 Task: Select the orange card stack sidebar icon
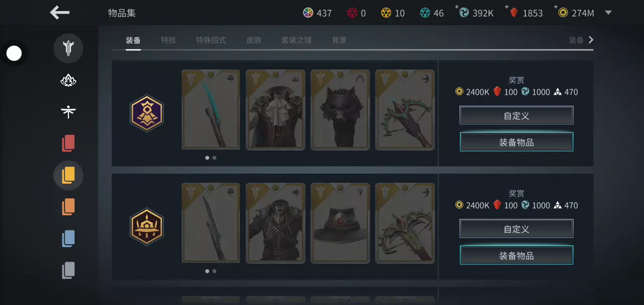[x=68, y=207]
